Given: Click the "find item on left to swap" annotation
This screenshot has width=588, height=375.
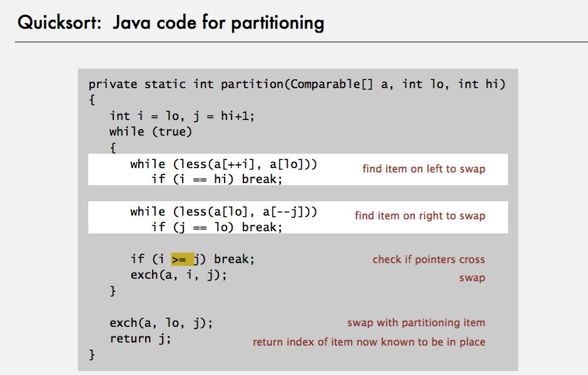Looking at the screenshot, I should click(x=423, y=169).
